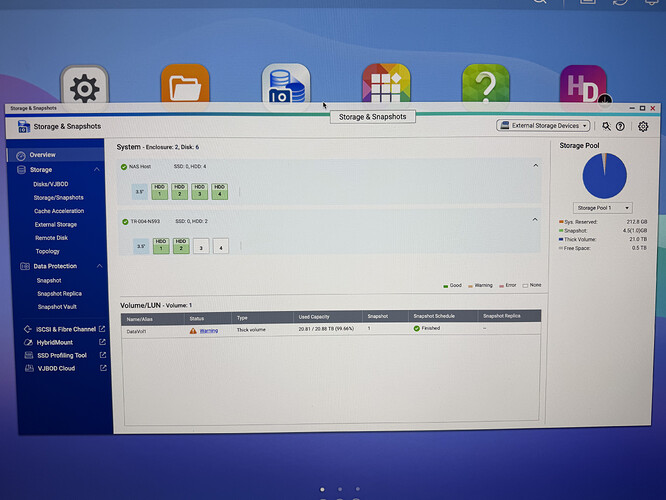Open Snapshot Vault in sidebar
The height and width of the screenshot is (500, 666).
pos(57,307)
